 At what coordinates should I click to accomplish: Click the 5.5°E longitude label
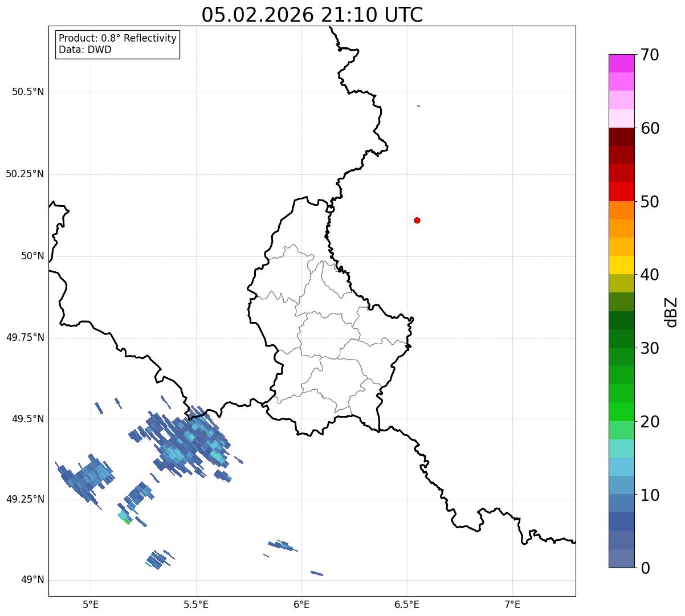coord(196,604)
